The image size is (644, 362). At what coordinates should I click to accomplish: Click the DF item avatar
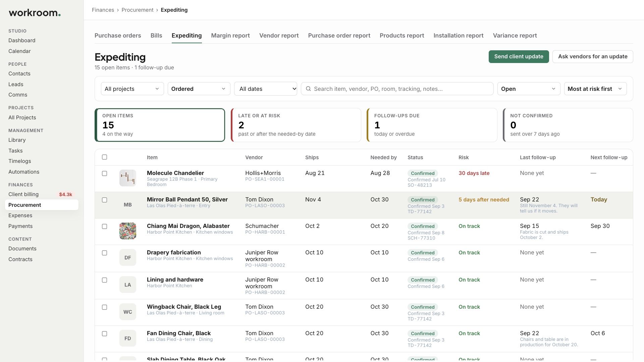coord(128,257)
